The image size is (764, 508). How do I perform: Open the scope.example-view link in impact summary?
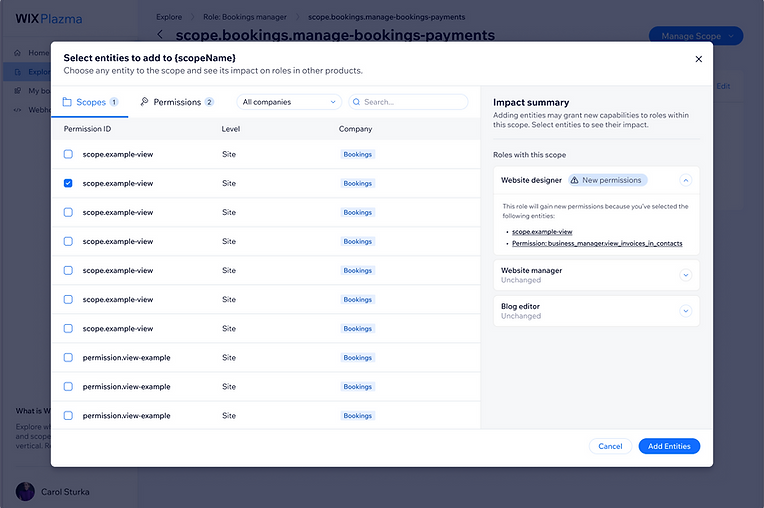[x=542, y=232]
